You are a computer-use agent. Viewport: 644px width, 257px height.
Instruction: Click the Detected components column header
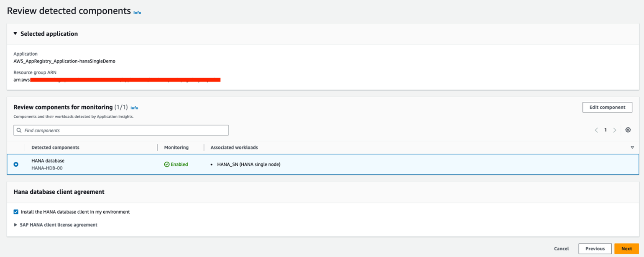(x=55, y=147)
